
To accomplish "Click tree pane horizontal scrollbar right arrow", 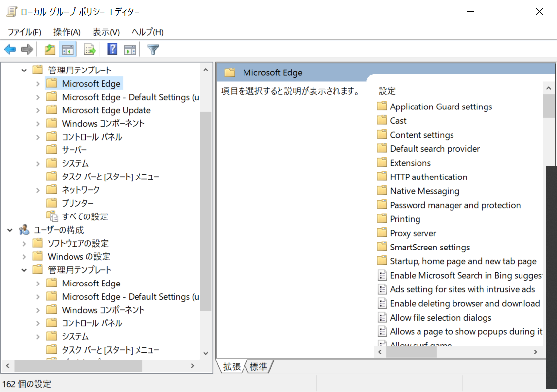I will tap(192, 366).
